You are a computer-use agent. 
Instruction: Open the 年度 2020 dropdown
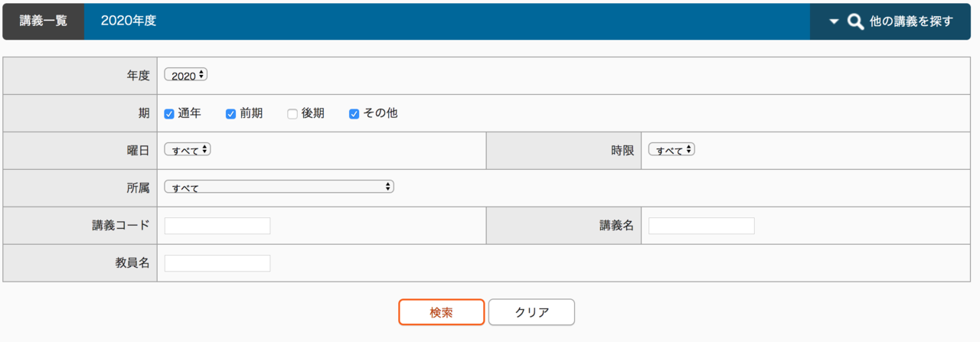(186, 75)
